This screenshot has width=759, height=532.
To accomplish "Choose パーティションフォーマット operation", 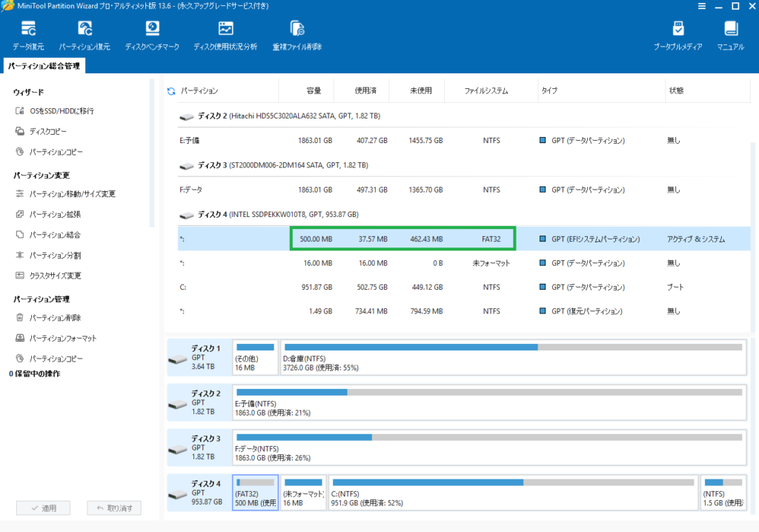I will [56, 338].
